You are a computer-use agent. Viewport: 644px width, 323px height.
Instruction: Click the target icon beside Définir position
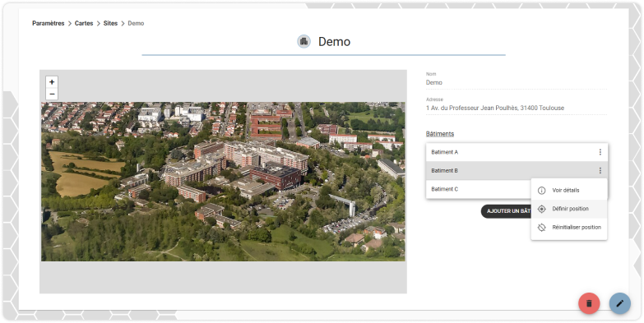[542, 209]
